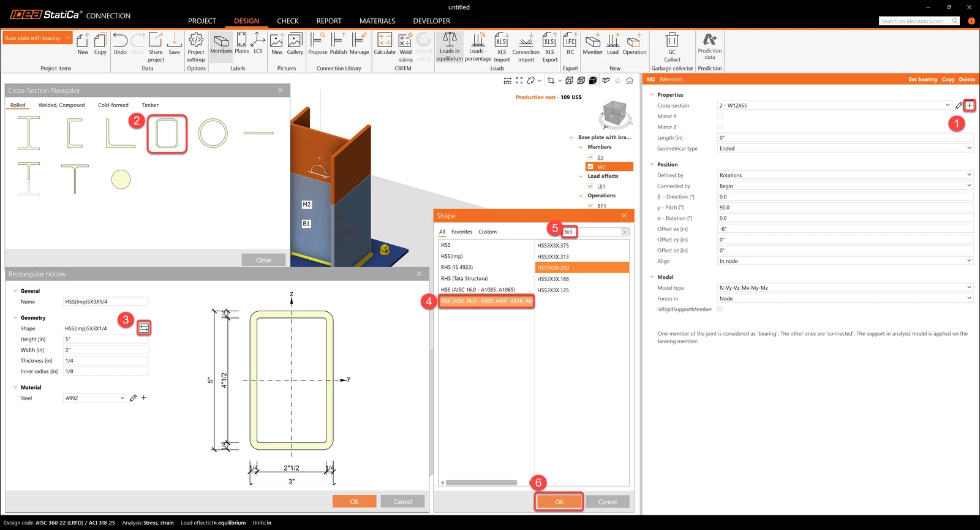Enable Mirror Z checkbox
This screenshot has height=530, width=980.
(720, 127)
